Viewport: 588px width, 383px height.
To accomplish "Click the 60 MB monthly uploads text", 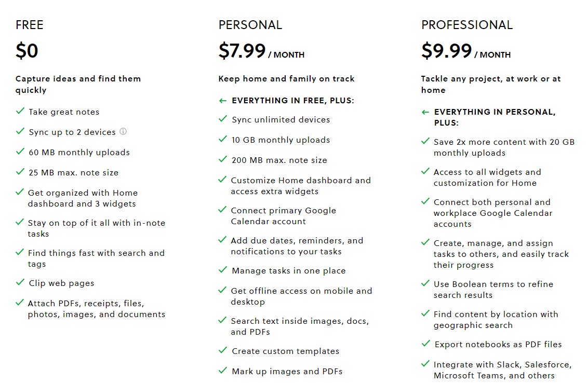I will (79, 153).
